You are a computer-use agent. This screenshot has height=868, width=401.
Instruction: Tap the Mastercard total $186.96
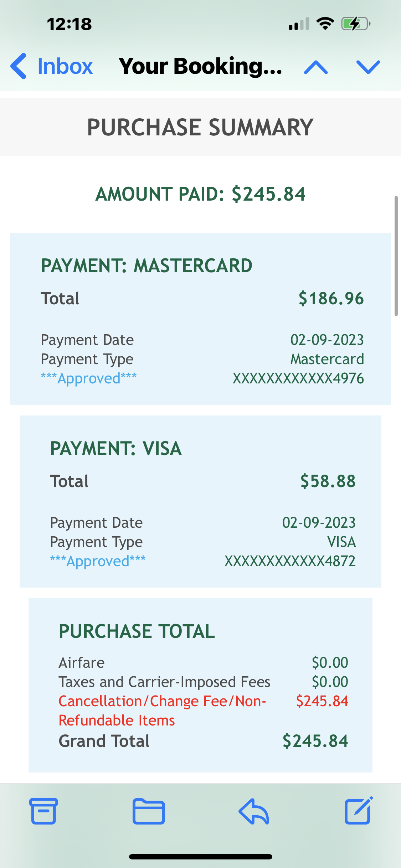(331, 298)
